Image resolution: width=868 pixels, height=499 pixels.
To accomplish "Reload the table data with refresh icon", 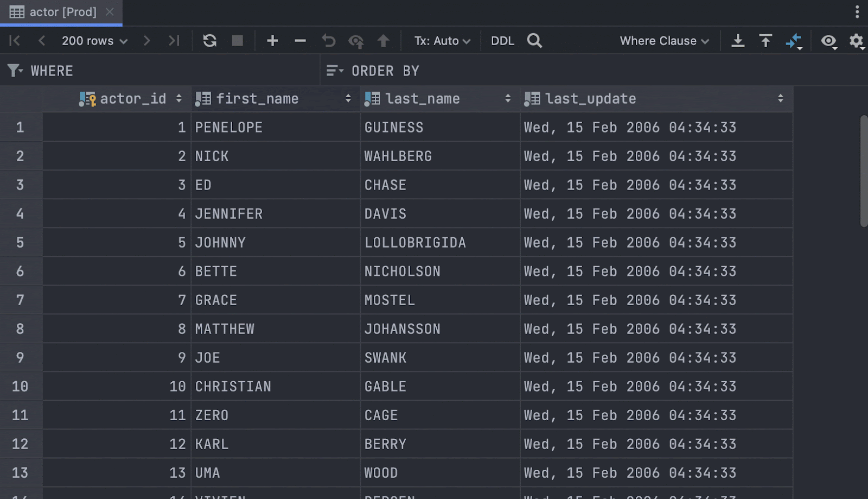I will click(209, 41).
